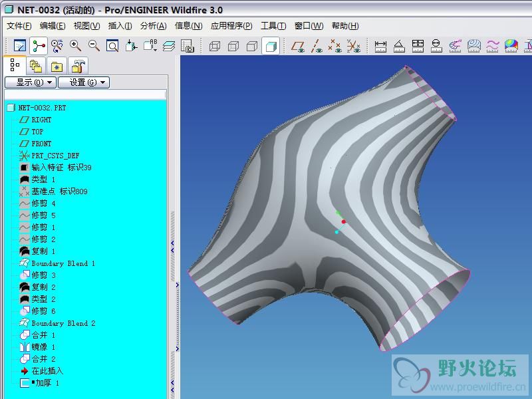The width and height of the screenshot is (532, 399).
Task: Click the Area measurement icon
Action: coord(418,45)
